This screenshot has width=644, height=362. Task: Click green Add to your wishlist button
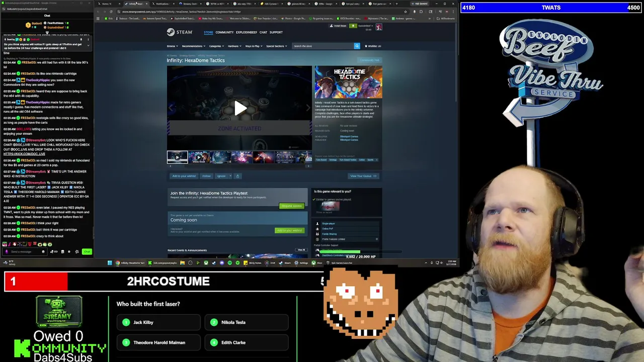(x=289, y=230)
